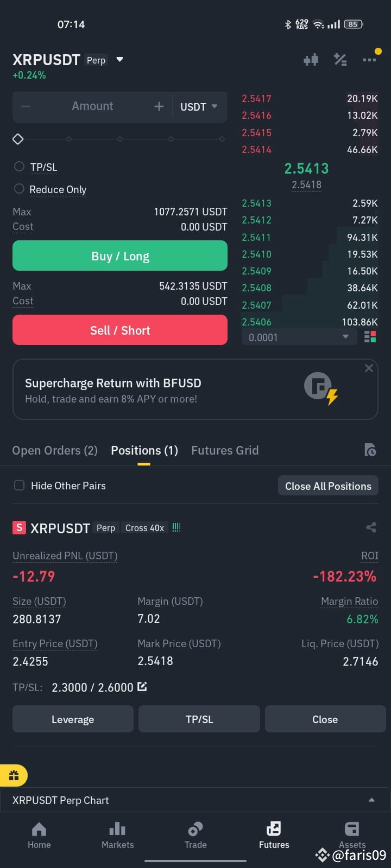The height and width of the screenshot is (868, 391).
Task: Open the percent calculator icon
Action: point(340,60)
